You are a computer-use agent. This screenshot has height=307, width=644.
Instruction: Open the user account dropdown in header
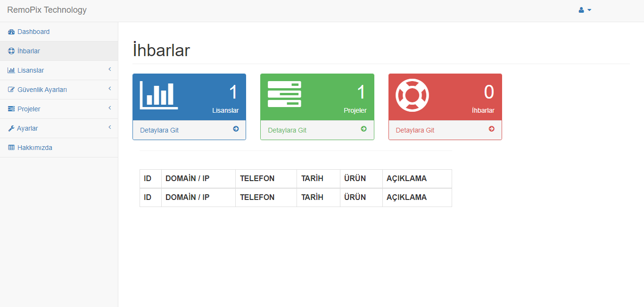pyautogui.click(x=585, y=10)
